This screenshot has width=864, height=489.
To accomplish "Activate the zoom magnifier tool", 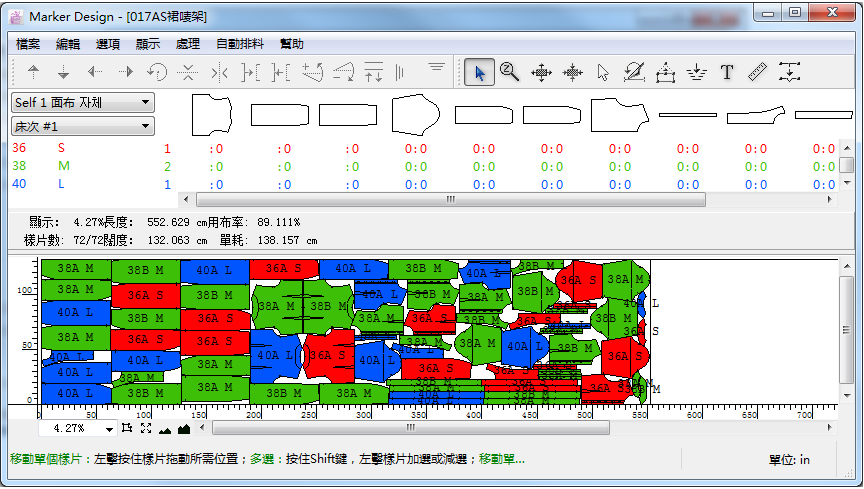I will tap(510, 72).
